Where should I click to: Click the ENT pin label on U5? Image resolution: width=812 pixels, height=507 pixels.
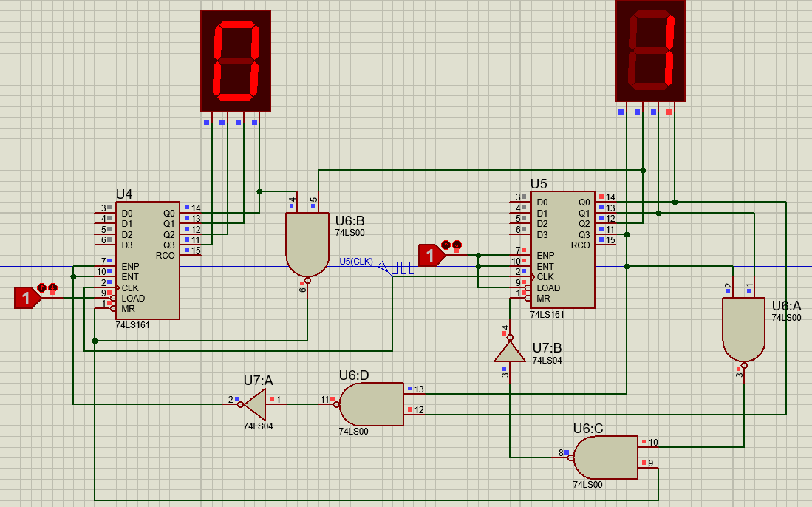tap(545, 267)
